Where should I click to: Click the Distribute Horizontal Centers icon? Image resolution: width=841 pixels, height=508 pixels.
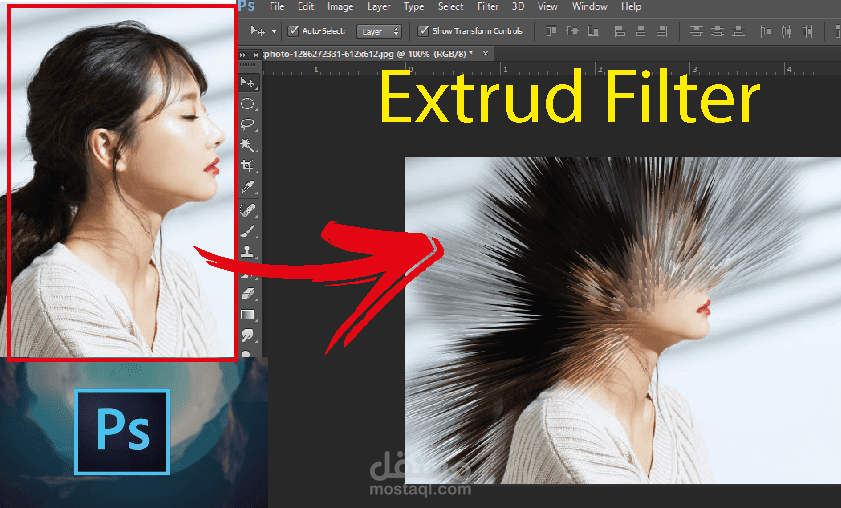pos(787,32)
